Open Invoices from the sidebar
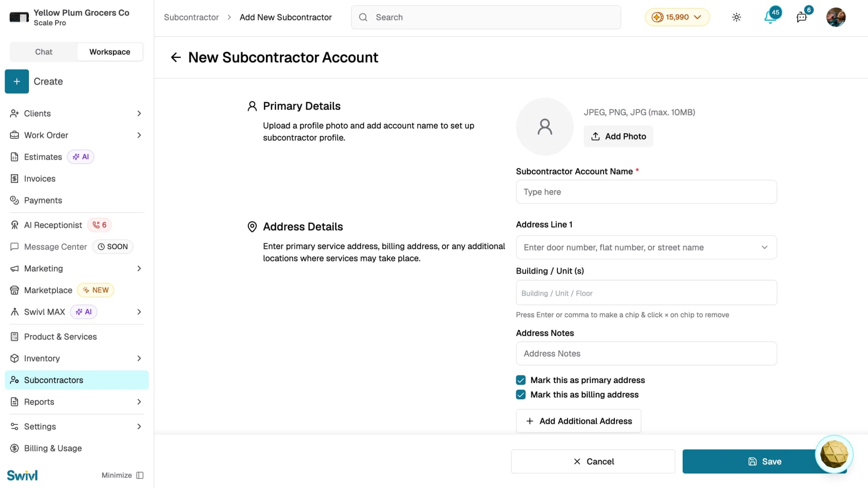Viewport: 868px width, 488px height. coord(77,179)
